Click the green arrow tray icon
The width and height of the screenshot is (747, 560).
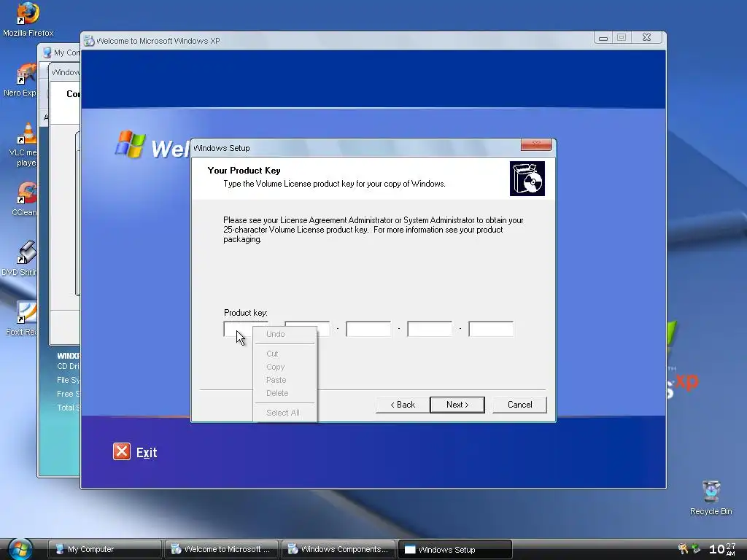(696, 549)
